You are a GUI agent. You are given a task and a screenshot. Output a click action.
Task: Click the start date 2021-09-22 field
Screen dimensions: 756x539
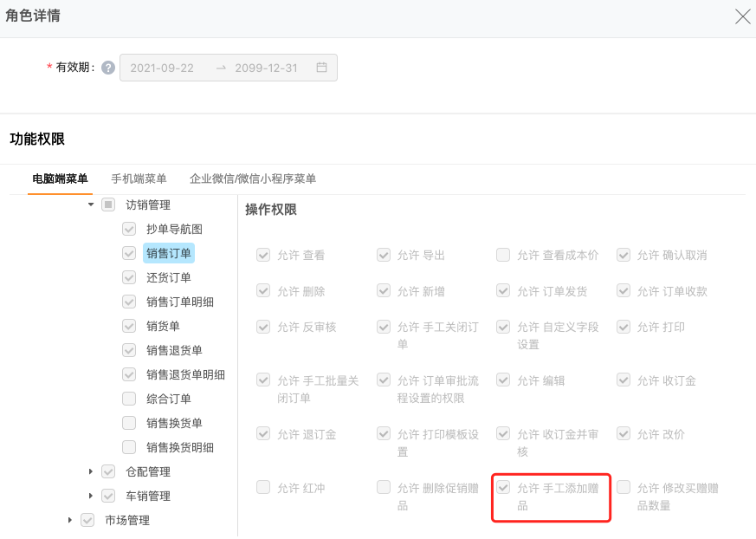point(162,68)
